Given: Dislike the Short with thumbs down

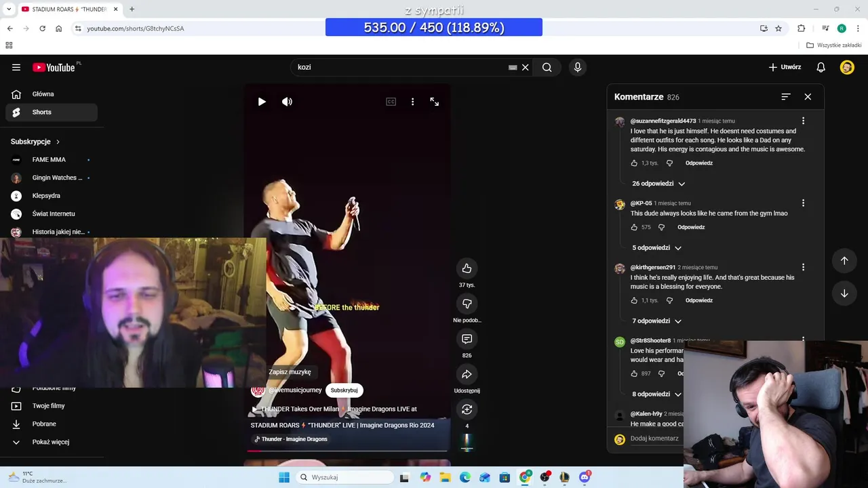Looking at the screenshot, I should [467, 304].
